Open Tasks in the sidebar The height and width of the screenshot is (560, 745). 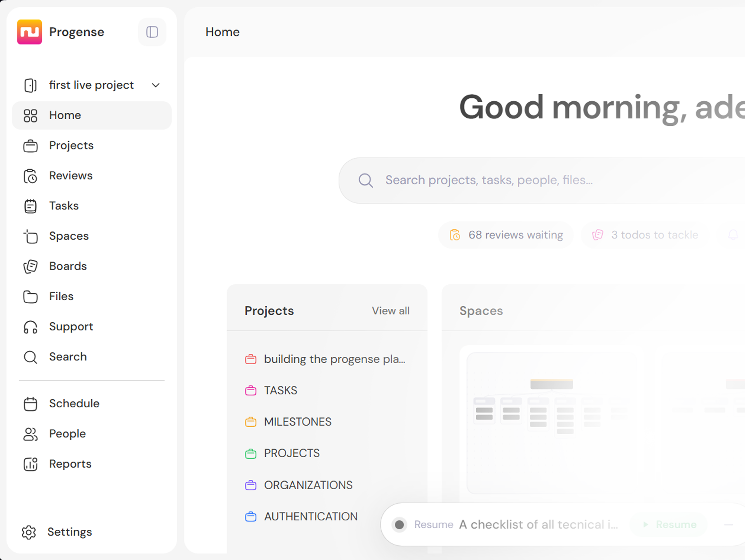(92, 206)
